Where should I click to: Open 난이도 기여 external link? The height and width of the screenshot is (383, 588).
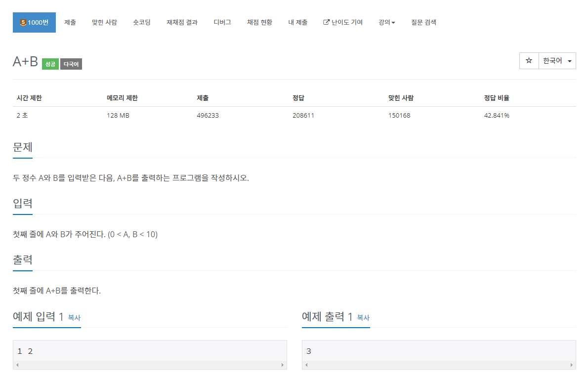pyautogui.click(x=343, y=22)
